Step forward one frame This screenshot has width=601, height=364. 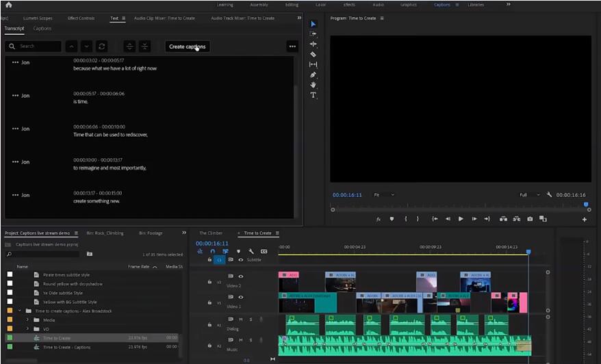point(474,219)
